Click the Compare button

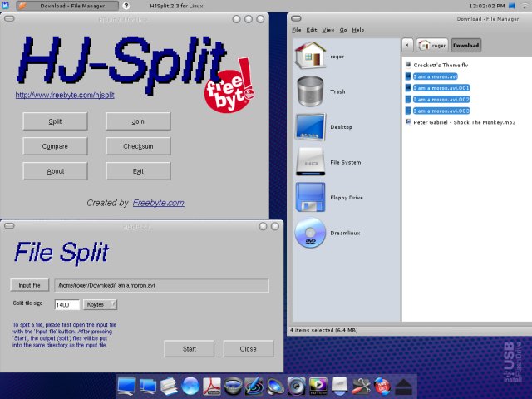(55, 146)
